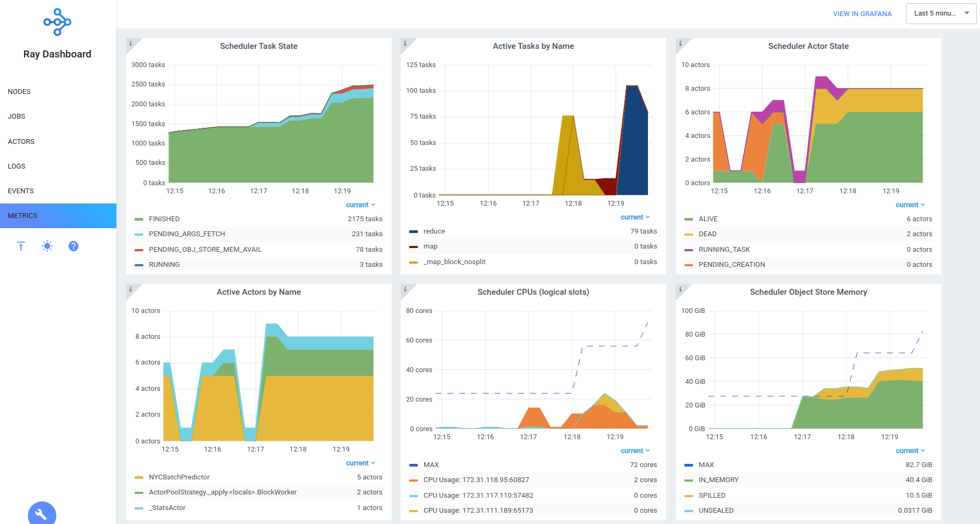Toggle the IN_MEMORY legend series

tap(719, 480)
